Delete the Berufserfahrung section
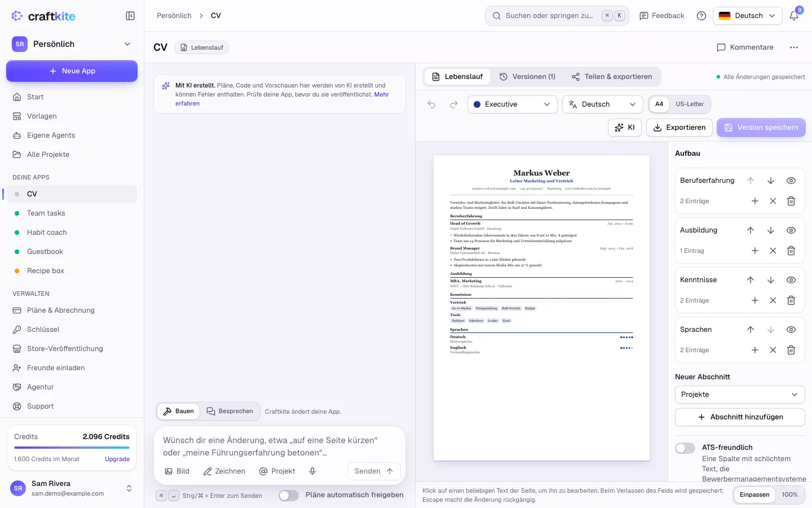Viewport: 812px width, 508px height. [x=791, y=201]
